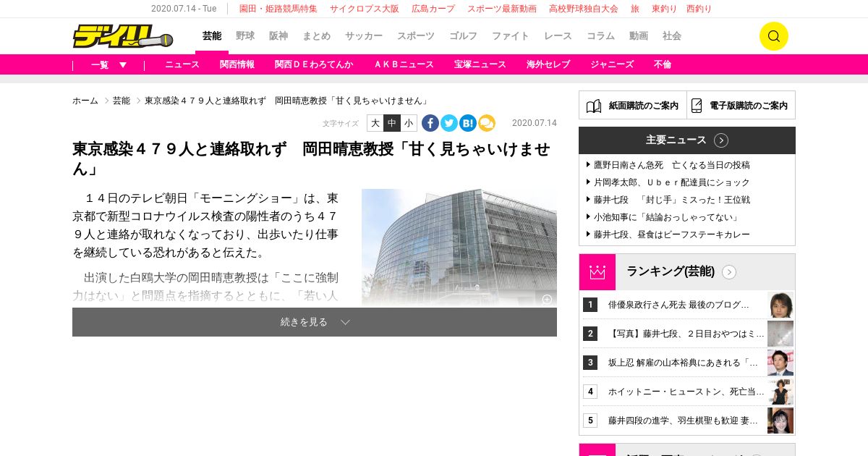Read 片岡孝太郎、Ｕｂｅｒ配達員にショック headline

tap(672, 182)
